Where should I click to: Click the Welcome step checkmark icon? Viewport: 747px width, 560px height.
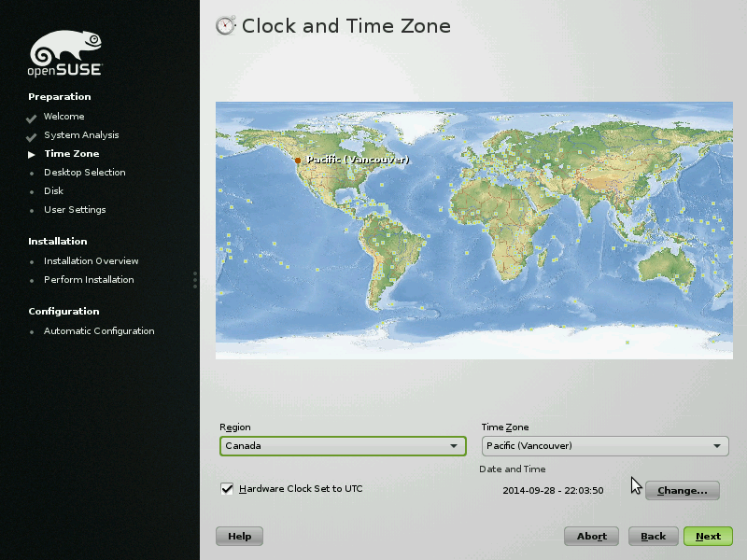(32, 118)
